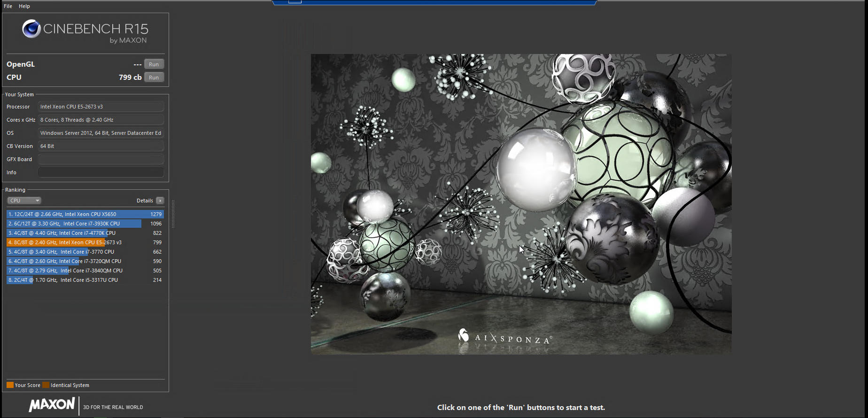Open the File menu
Image resolution: width=868 pixels, height=418 pixels.
pyautogui.click(x=8, y=6)
